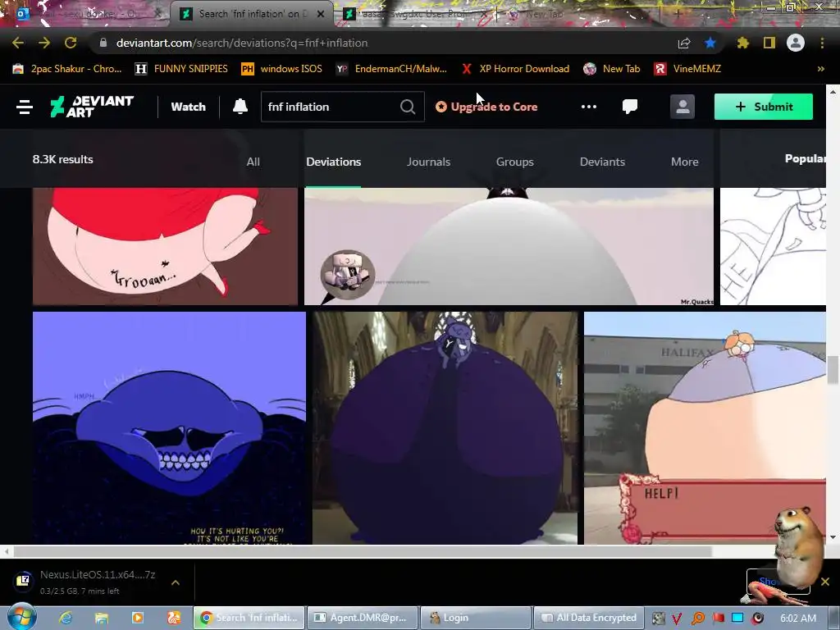Open notifications bell icon
Viewport: 840px width, 630px height.
coord(240,107)
